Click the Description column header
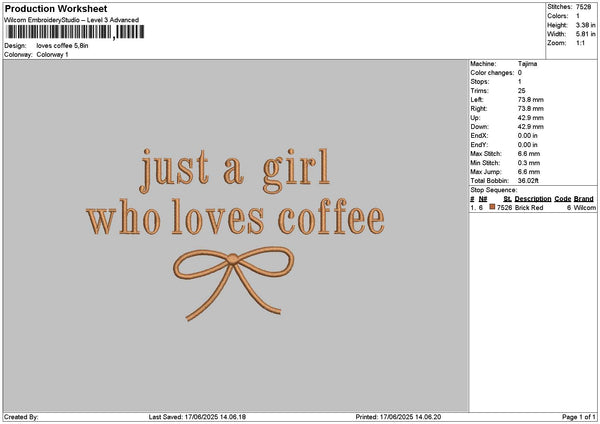 pos(533,199)
